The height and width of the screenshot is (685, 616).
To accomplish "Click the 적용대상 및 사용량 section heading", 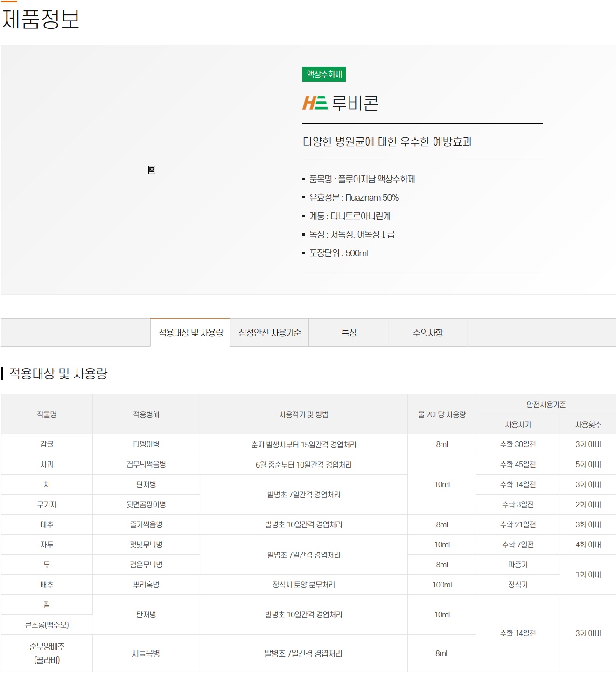I will [58, 373].
